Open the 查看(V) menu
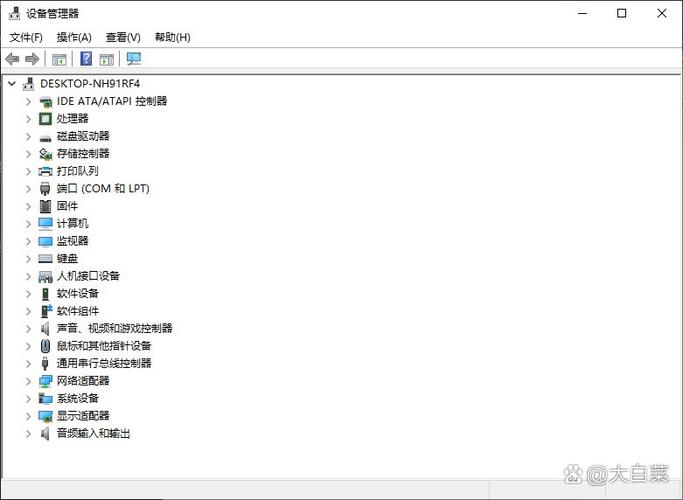Screen dimensions: 683x500 click(123, 37)
